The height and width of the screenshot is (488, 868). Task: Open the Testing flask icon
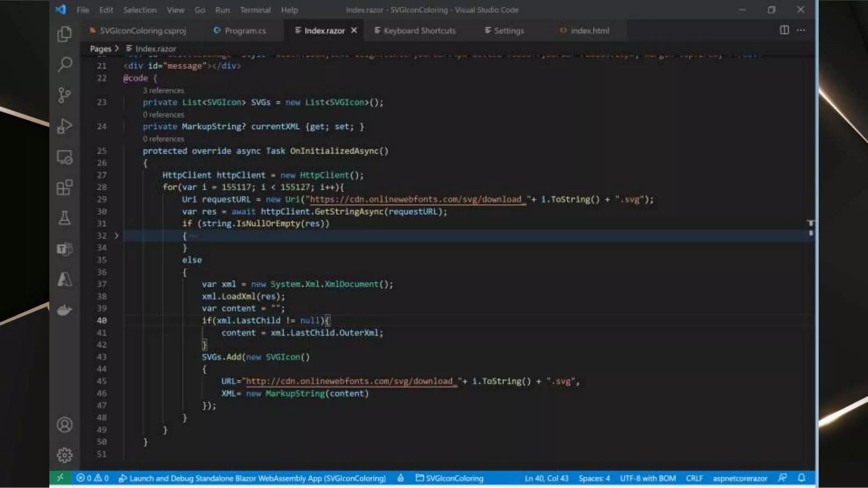pos(64,218)
